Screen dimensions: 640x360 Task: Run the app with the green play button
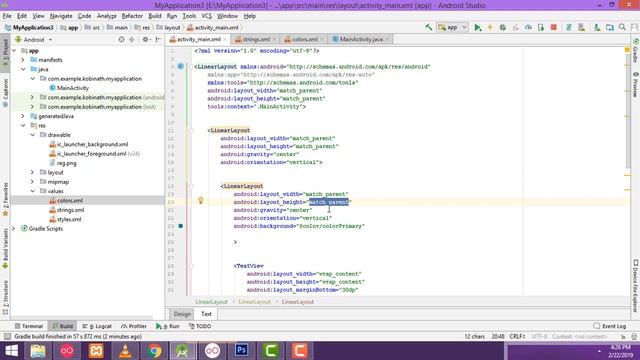coord(478,27)
